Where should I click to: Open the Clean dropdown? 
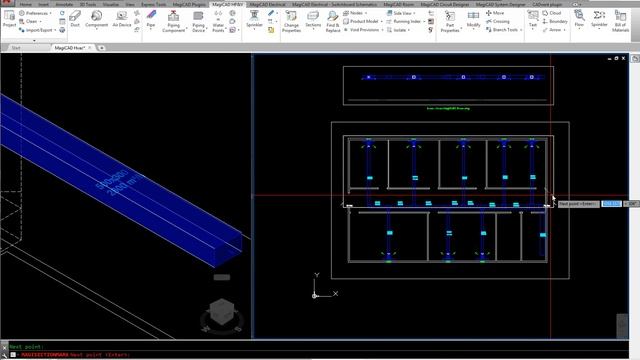click(31, 21)
